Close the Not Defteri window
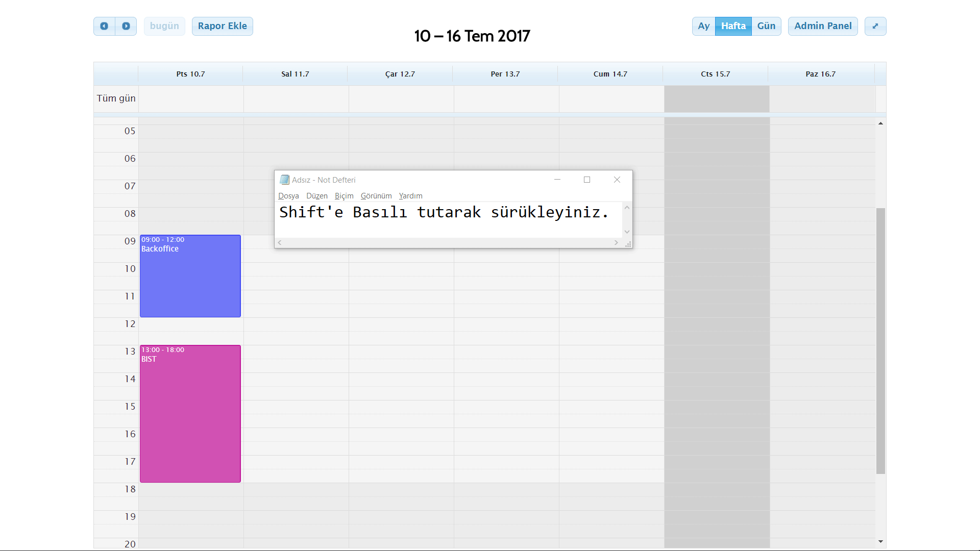Viewport: 980px width, 551px height. pyautogui.click(x=617, y=180)
